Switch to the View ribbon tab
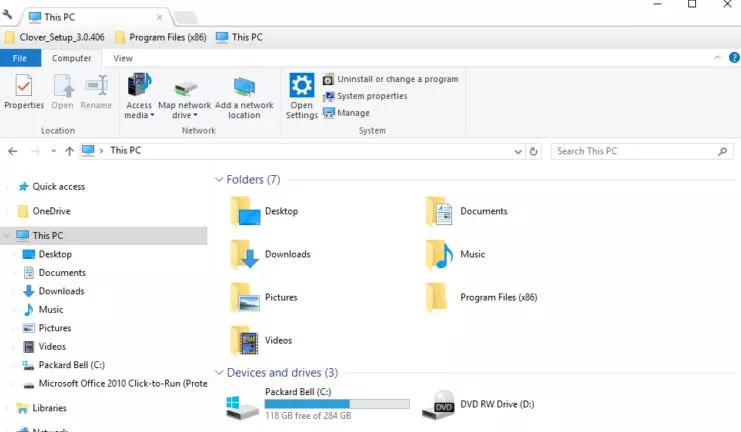The image size is (741, 432). pyautogui.click(x=123, y=58)
